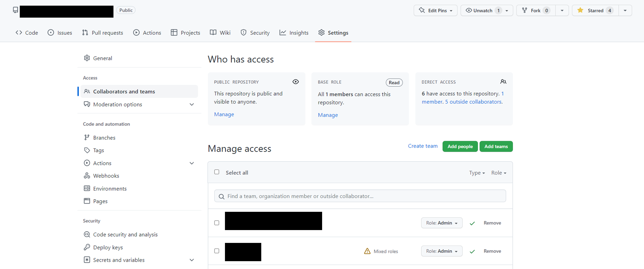Click the green checkmark in Mixed roles row
This screenshot has width=644, height=269.
(472, 251)
